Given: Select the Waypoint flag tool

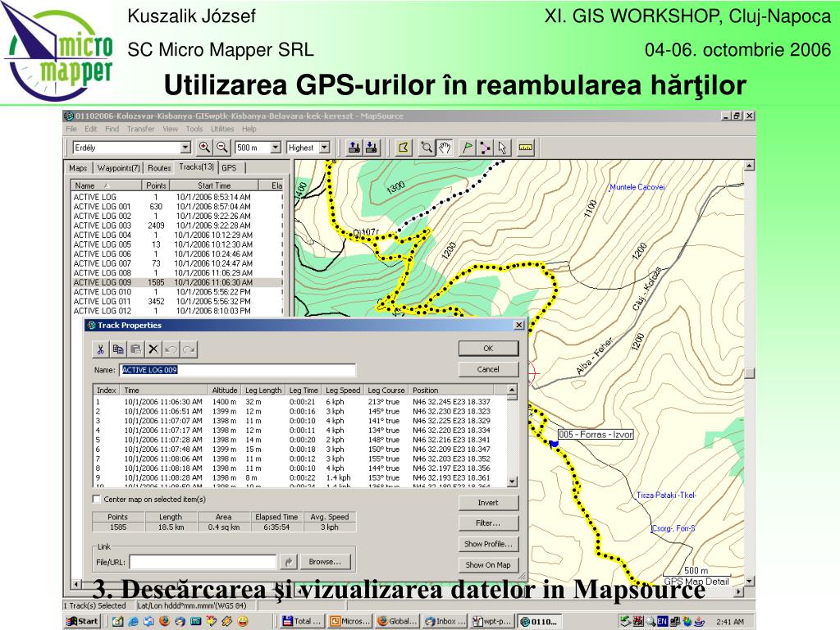Looking at the screenshot, I should 467,148.
